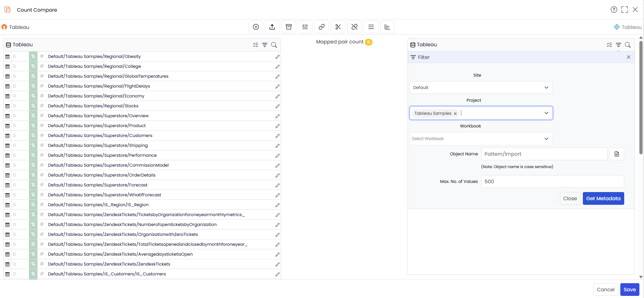Open the Site dropdown showing Default
This screenshot has width=644, height=298.
(481, 88)
